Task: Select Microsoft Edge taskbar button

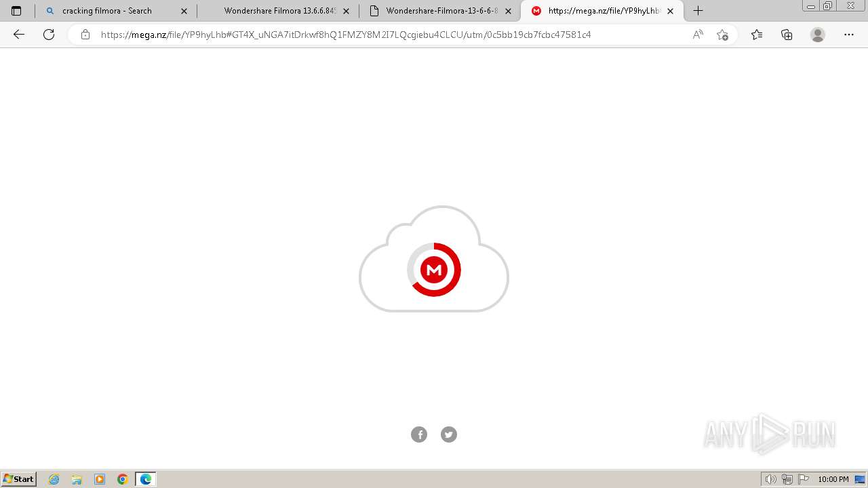Action: point(146,479)
